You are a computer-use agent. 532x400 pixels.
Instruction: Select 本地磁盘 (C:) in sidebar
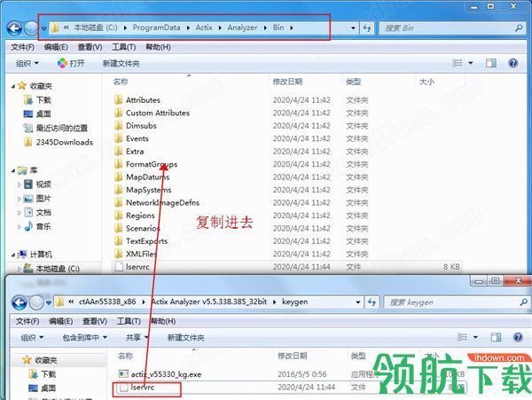click(x=51, y=269)
